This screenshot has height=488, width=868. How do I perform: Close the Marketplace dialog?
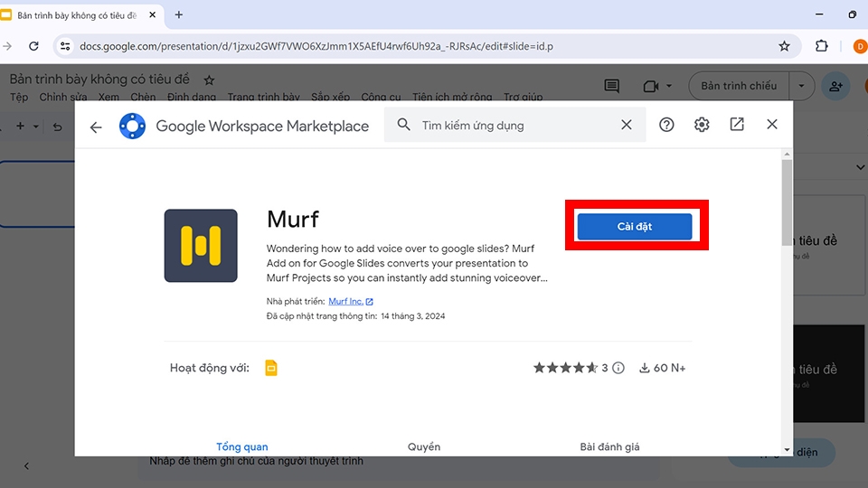pos(771,125)
